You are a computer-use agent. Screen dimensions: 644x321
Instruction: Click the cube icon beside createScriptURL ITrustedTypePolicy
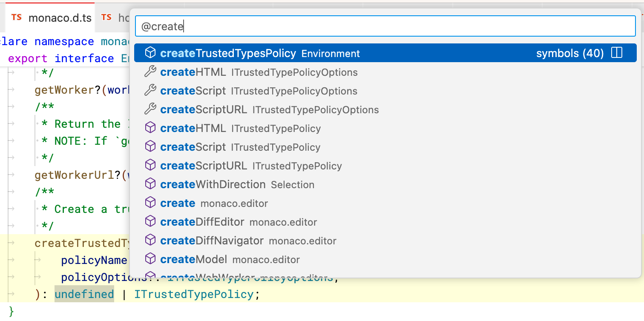[x=150, y=165]
